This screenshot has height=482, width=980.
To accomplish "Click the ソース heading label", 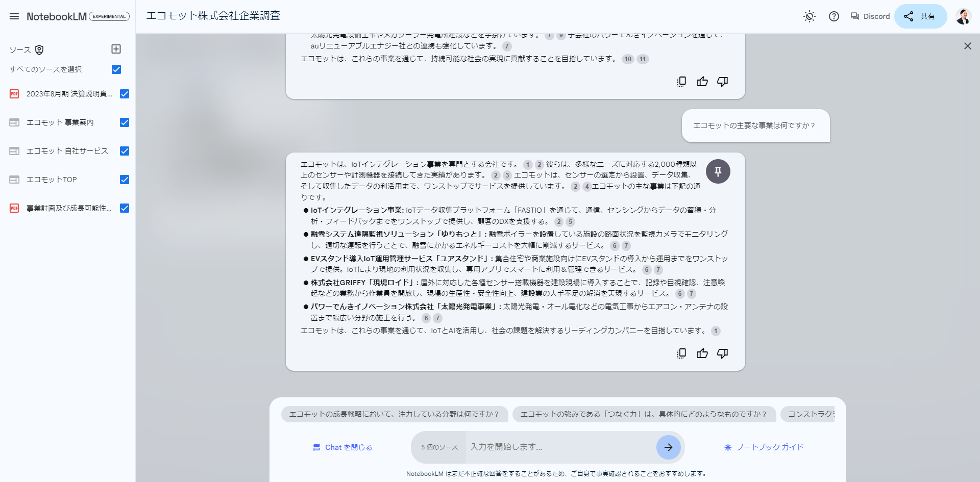I will [20, 50].
